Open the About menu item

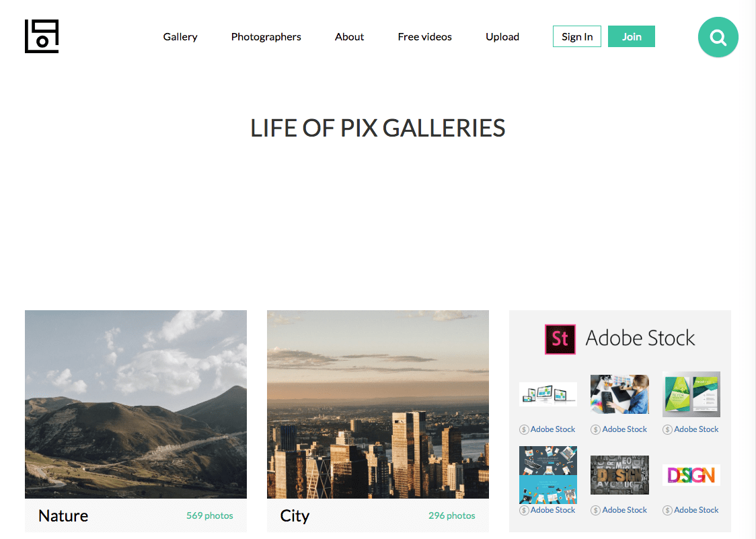pyautogui.click(x=350, y=36)
